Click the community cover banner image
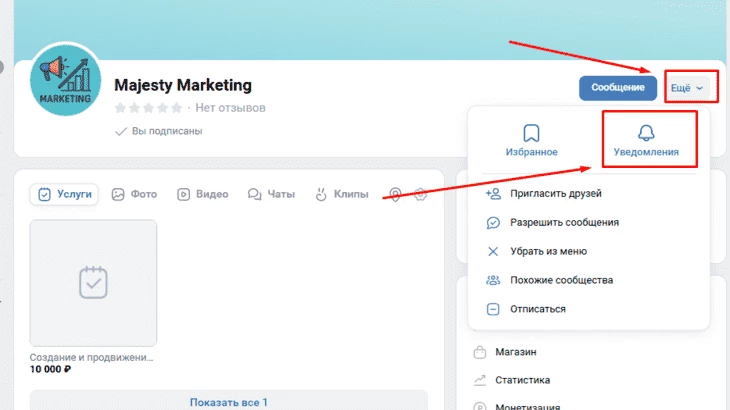This screenshot has height=410, width=730. coord(372,30)
